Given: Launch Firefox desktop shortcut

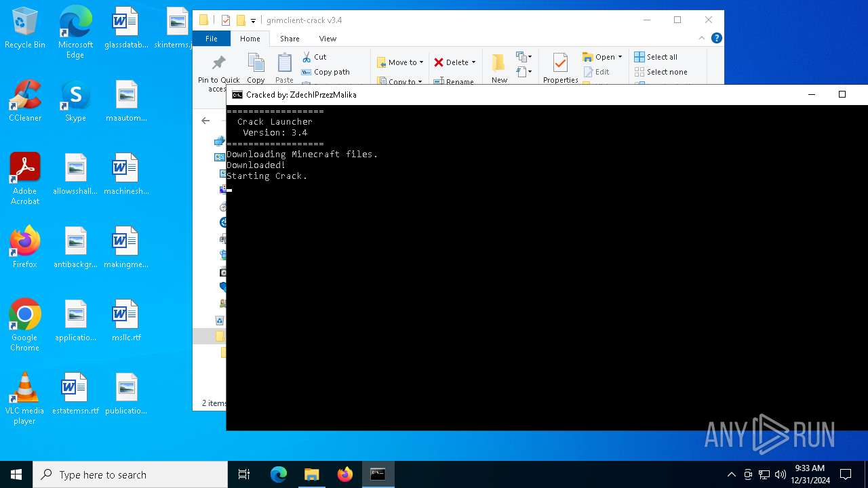Looking at the screenshot, I should click(x=25, y=247).
